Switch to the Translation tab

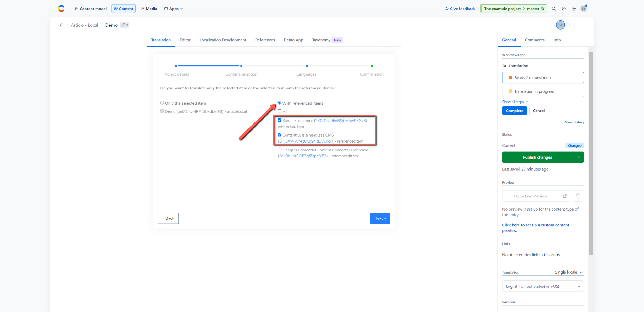tap(161, 40)
